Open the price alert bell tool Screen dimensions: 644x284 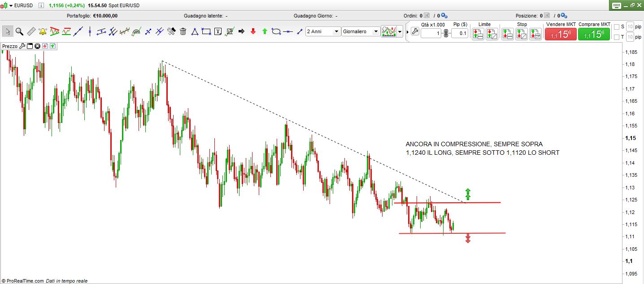click(43, 31)
